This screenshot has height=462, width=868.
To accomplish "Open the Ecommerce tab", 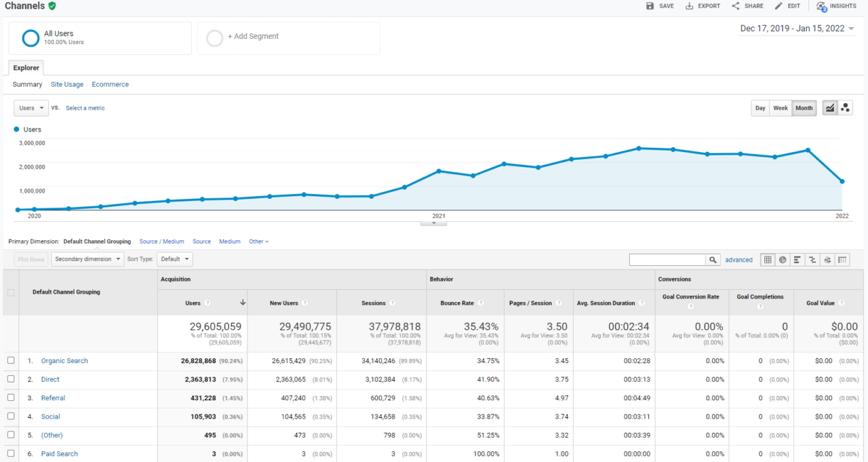I will (x=111, y=85).
